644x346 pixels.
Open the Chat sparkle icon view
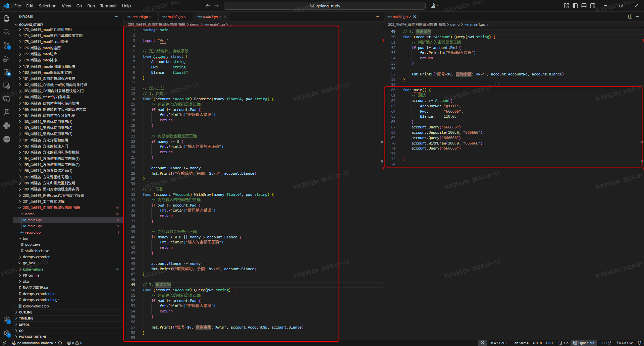pos(6,99)
